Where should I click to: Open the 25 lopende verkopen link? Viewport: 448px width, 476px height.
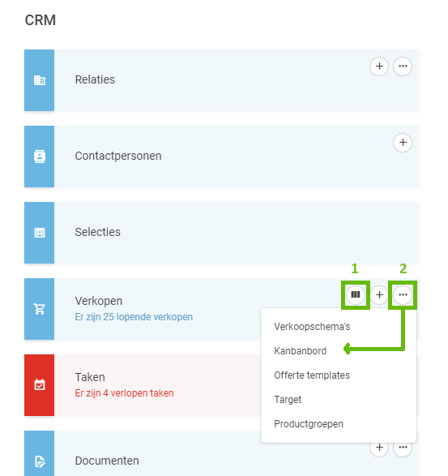coord(134,317)
